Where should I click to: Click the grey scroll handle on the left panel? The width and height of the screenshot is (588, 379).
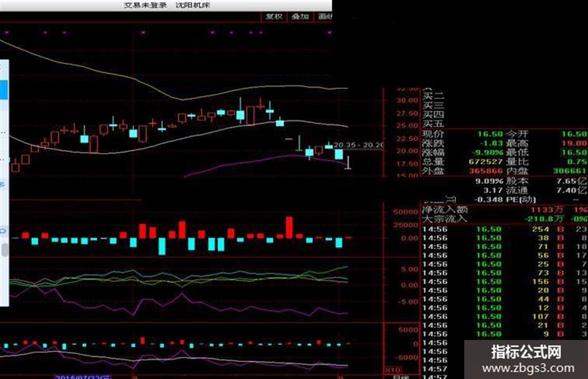pos(4,250)
